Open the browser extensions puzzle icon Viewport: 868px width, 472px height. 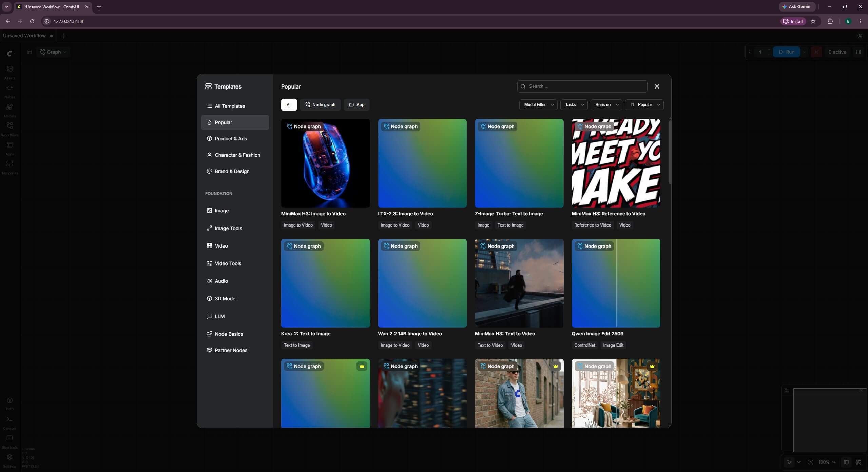(x=830, y=21)
